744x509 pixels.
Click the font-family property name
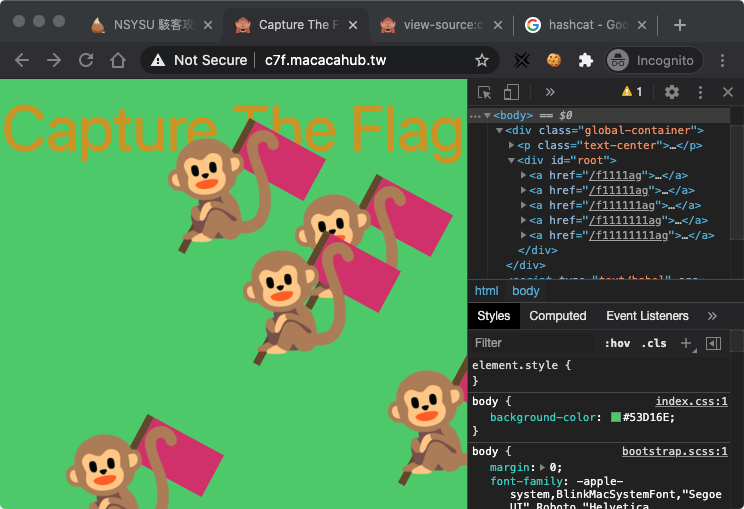[526, 481]
